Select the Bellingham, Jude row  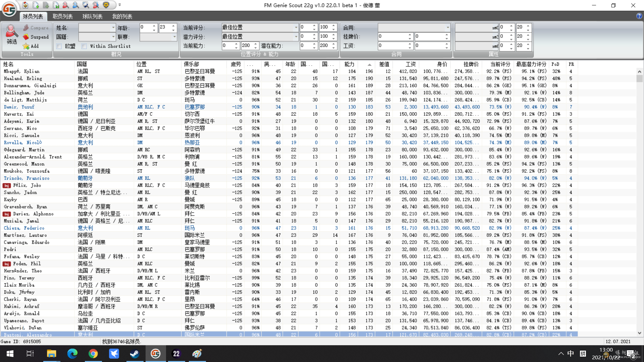[289, 93]
